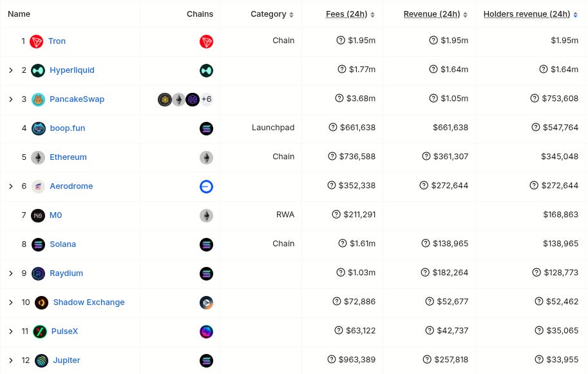Click the Hyperliquid chain icon in Chains column
This screenshot has width=588, height=374.
[x=206, y=70]
